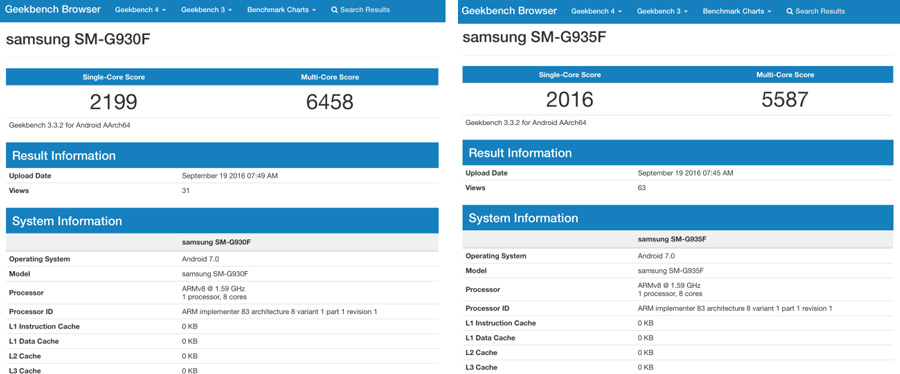Screen dimensions: 900x374
Task: Expand Geekbench 3 dropdown in SM-G930F page
Action: pyautogui.click(x=207, y=10)
